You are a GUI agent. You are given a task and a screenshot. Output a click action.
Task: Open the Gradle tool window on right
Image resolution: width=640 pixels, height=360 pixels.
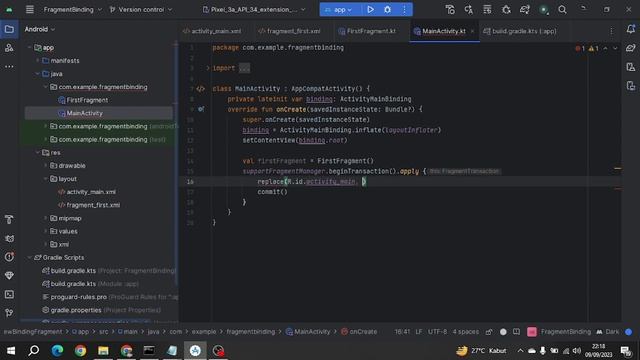[631, 48]
